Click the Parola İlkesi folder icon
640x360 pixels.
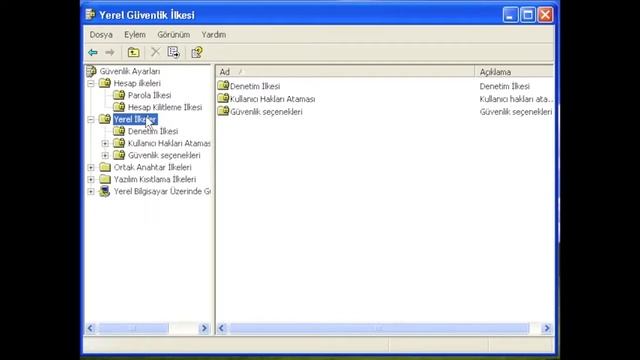[119, 95]
